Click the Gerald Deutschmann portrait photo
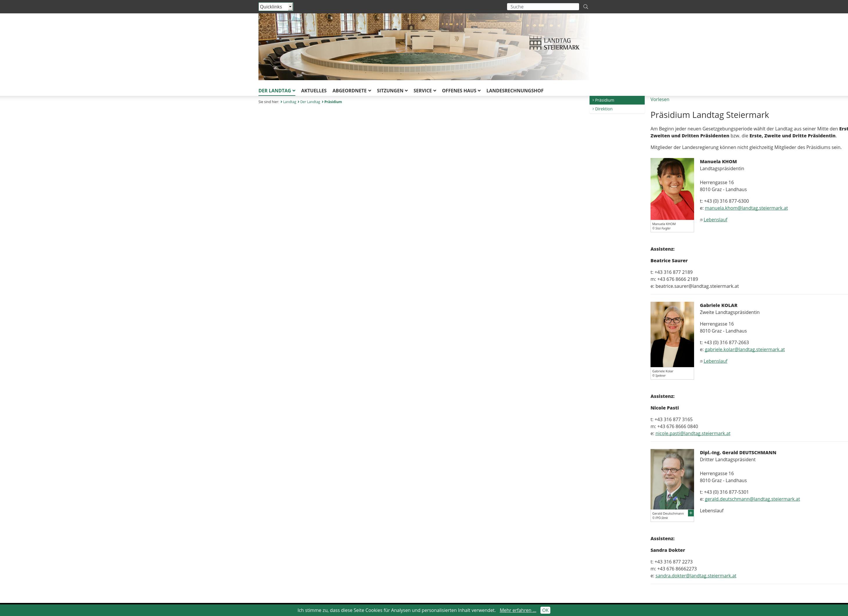Viewport: 848px width, 616px height. tap(672, 479)
